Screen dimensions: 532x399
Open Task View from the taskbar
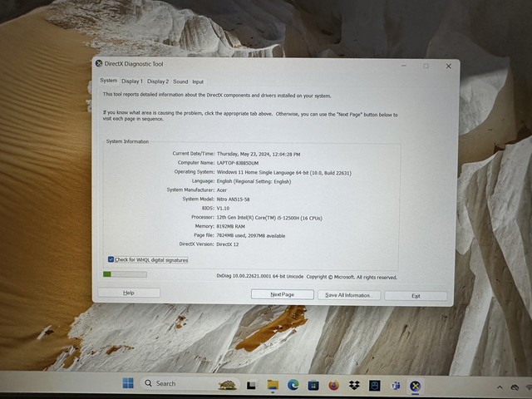click(251, 385)
